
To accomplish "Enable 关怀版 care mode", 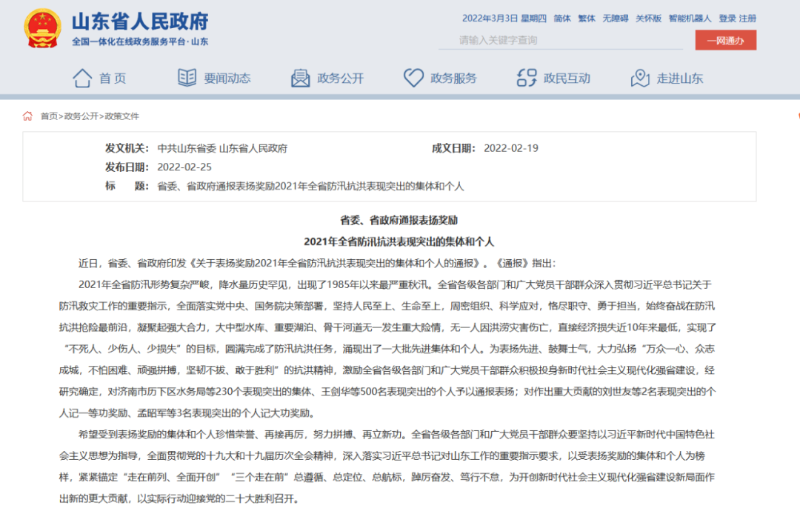I will 650,18.
